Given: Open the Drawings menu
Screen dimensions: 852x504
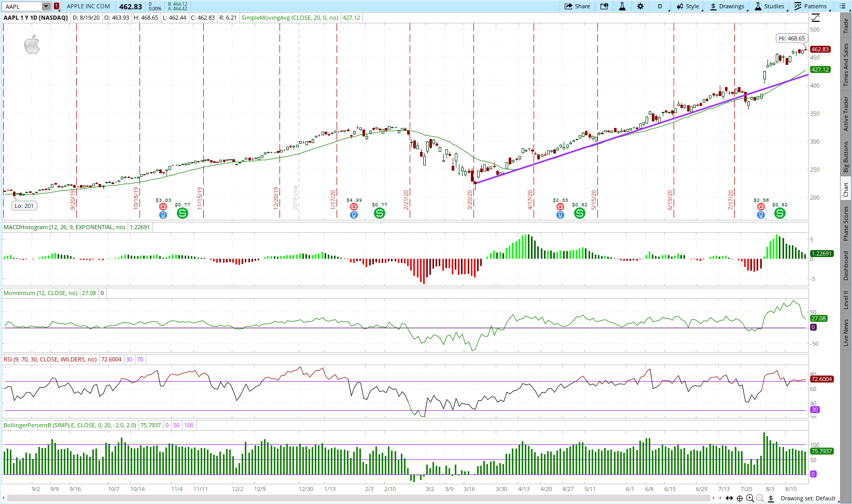Looking at the screenshot, I should 727,6.
